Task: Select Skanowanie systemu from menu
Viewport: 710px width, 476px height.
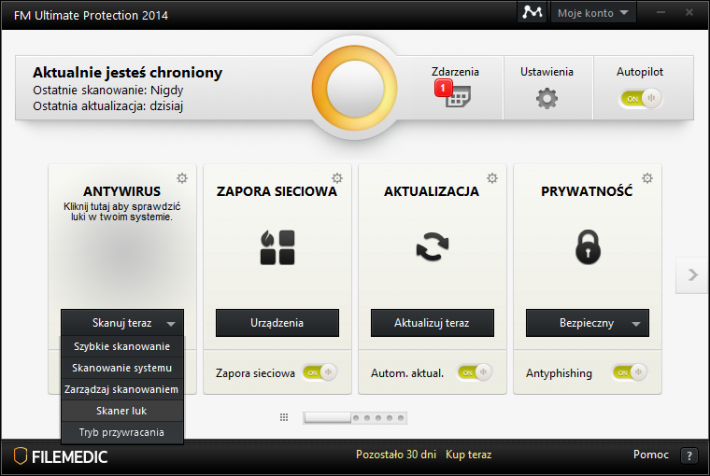Action: point(122,368)
